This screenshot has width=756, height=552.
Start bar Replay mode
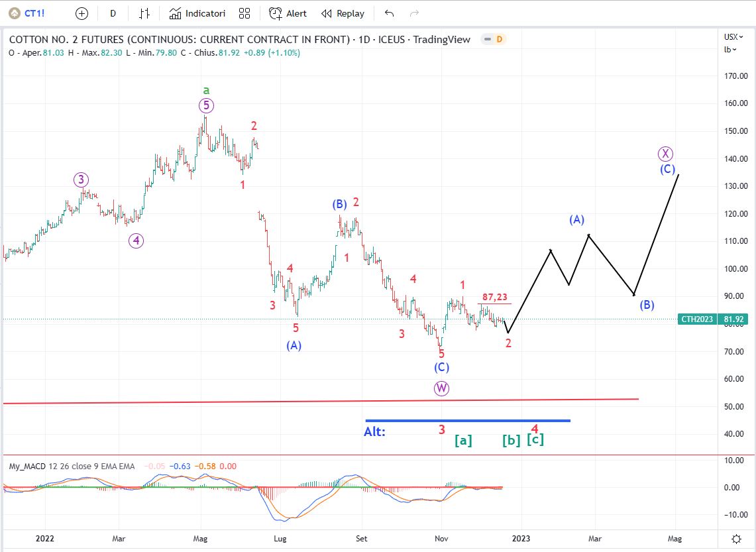(343, 13)
